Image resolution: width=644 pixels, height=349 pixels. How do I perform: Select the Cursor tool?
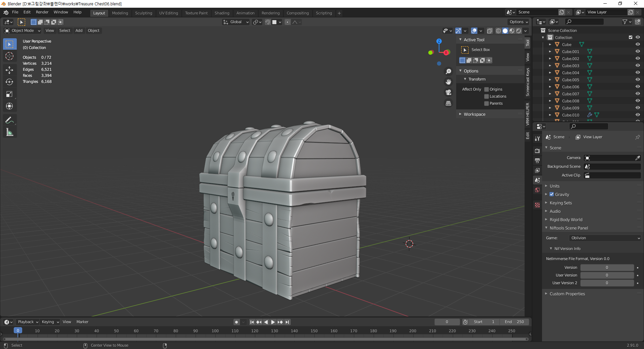point(9,56)
